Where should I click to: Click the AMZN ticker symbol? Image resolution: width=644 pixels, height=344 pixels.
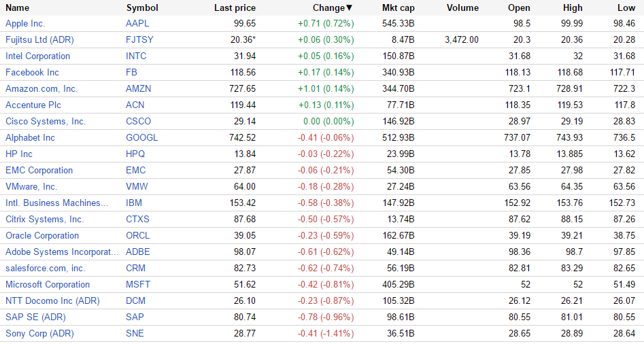140,89
